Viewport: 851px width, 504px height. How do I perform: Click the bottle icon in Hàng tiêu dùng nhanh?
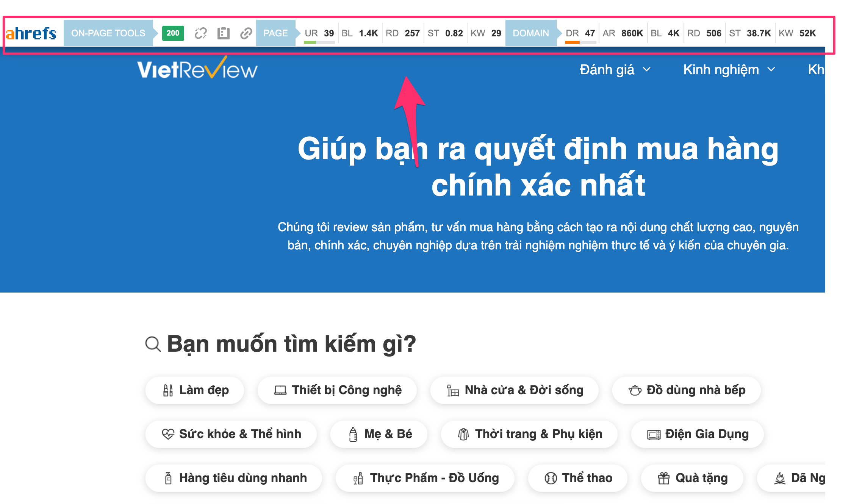click(168, 478)
